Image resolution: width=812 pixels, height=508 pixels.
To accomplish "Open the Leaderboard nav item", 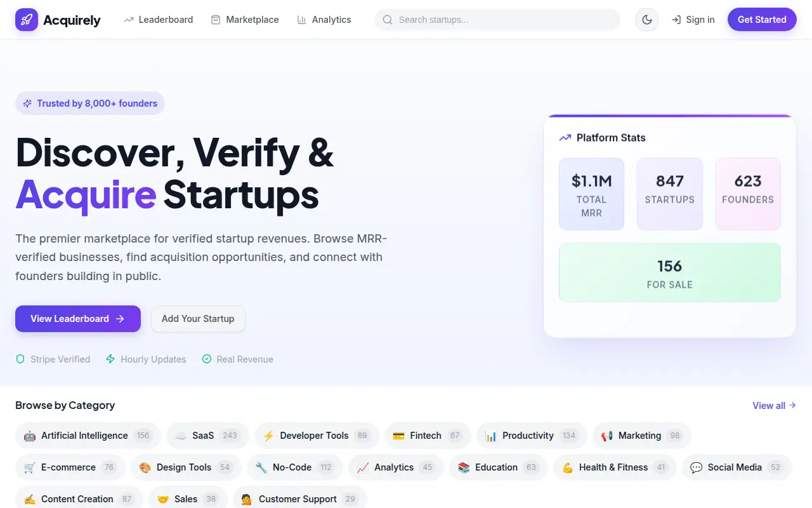I will pos(159,20).
